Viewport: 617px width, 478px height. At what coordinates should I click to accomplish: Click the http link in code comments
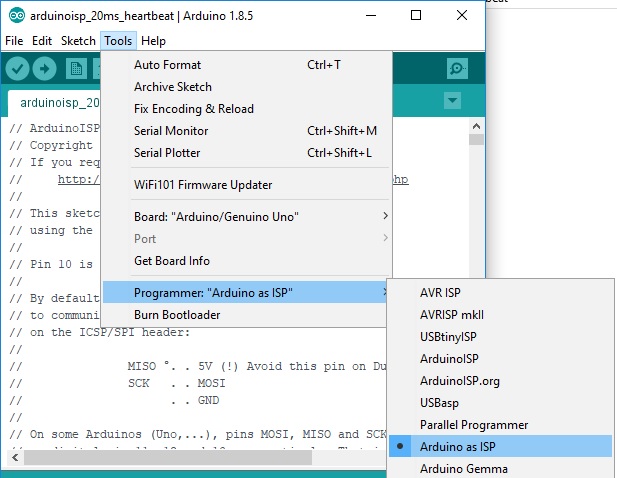click(79, 179)
